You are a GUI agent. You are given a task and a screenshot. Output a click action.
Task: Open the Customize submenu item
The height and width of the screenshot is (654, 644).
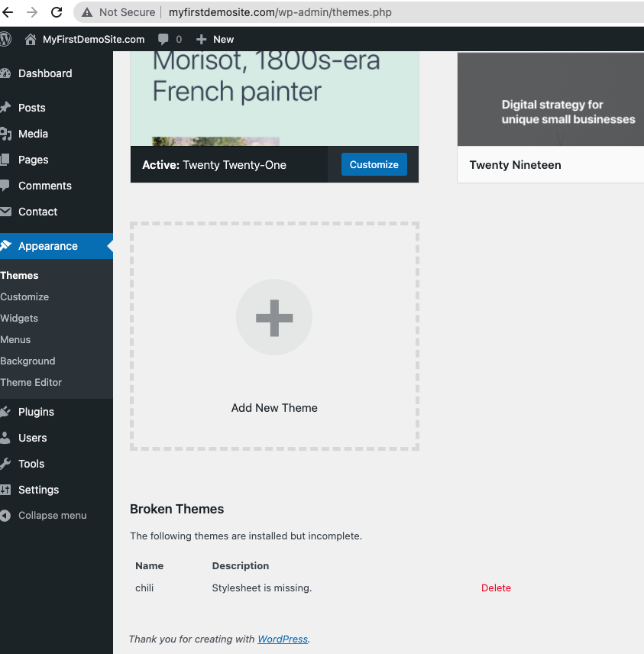pos(24,297)
